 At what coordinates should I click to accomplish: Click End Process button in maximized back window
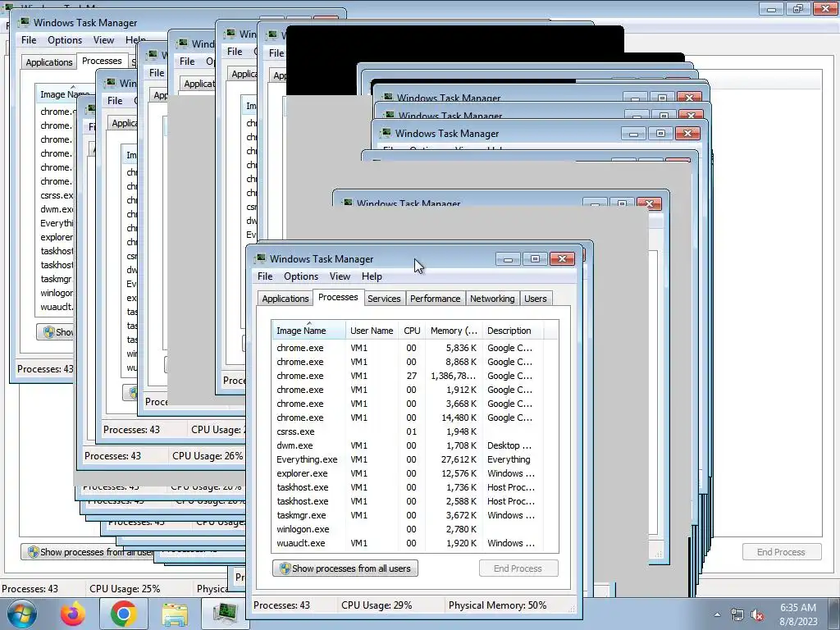pyautogui.click(x=782, y=552)
